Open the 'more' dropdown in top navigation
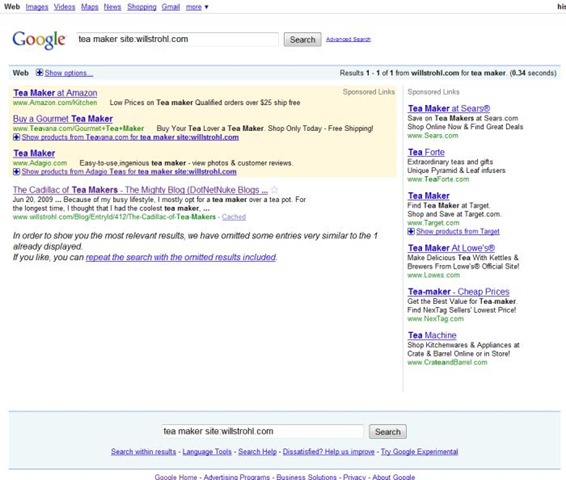566x480 pixels. [197, 7]
